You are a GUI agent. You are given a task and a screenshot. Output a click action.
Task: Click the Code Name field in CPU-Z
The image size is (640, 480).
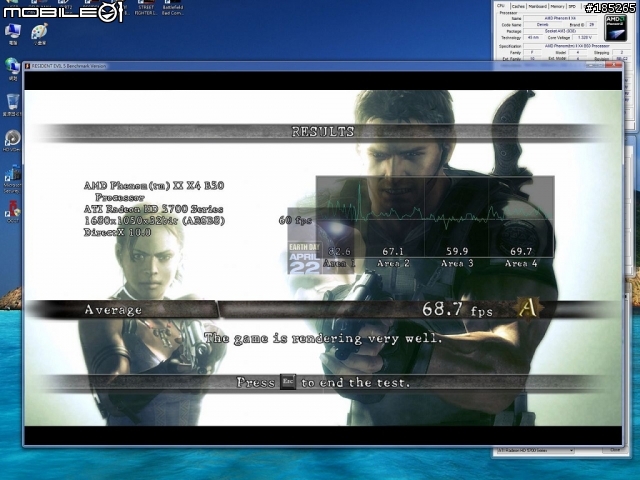(542, 24)
